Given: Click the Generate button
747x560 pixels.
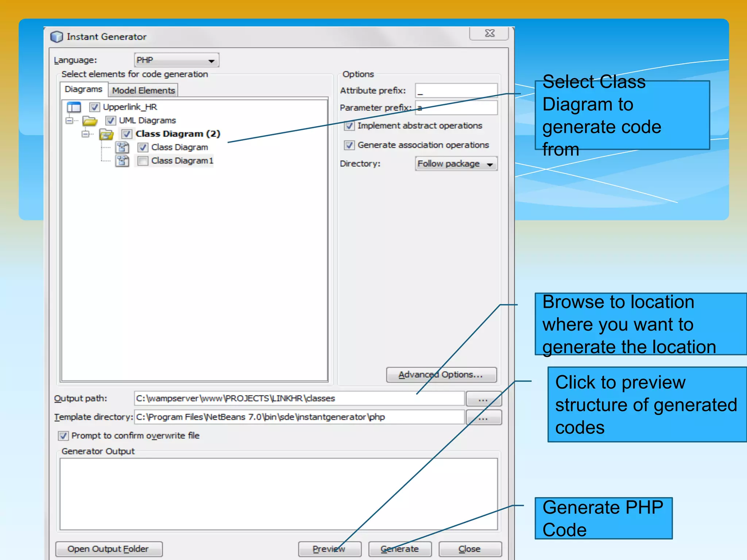Looking at the screenshot, I should point(400,549).
